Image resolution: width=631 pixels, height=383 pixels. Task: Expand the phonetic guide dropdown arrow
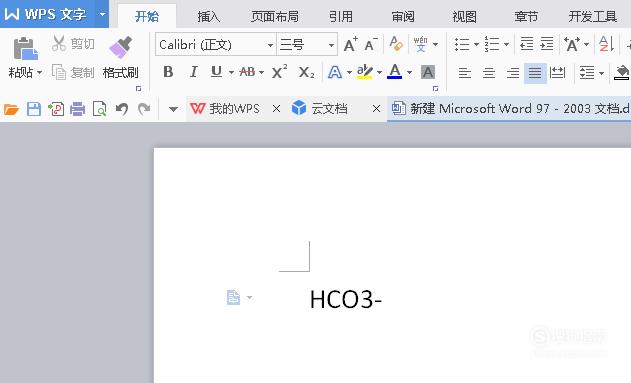point(435,44)
